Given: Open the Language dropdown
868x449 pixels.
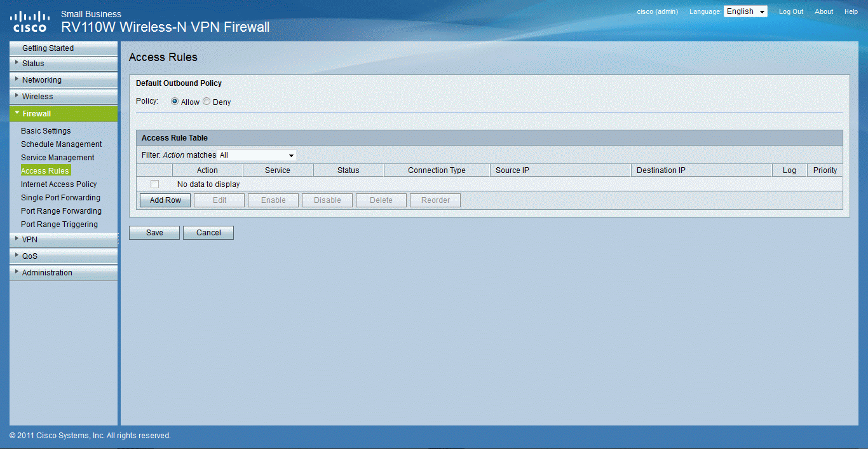Looking at the screenshot, I should [745, 11].
